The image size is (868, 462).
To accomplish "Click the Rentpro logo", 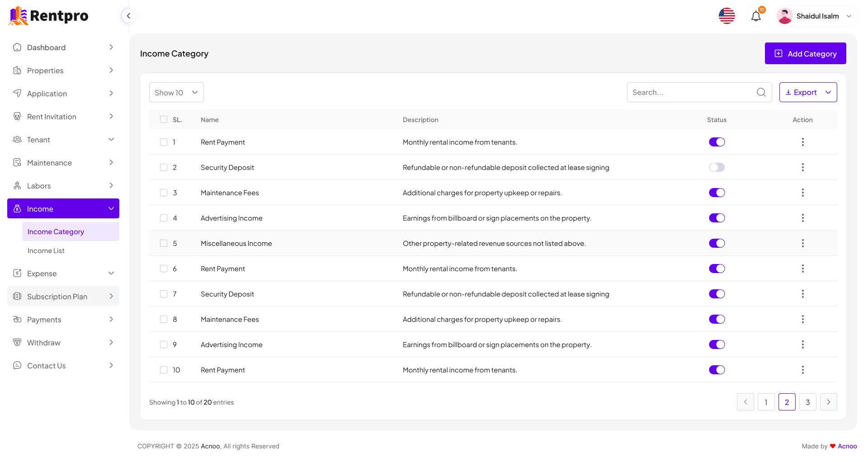I will pos(49,16).
